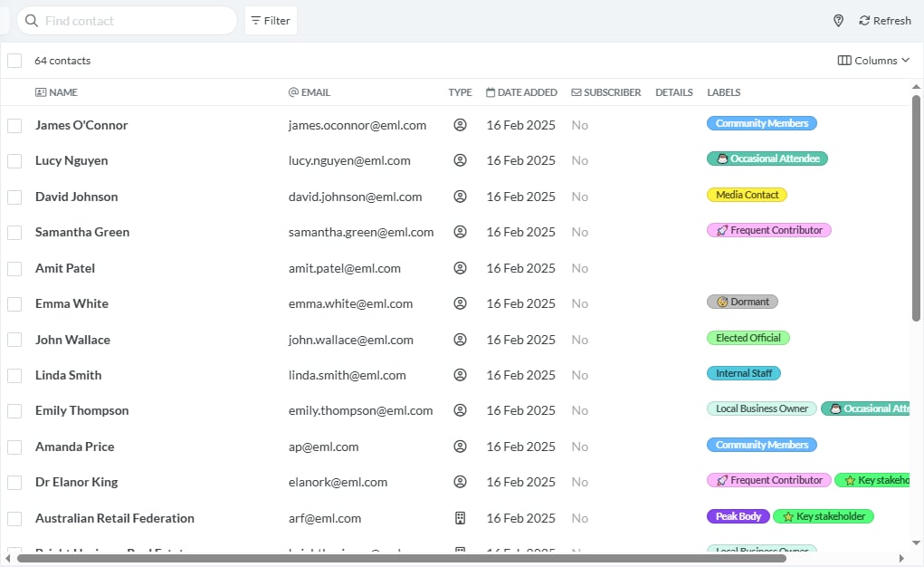Click the organisation building icon for Australian Retail Federation
The image size is (924, 567).
(x=461, y=518)
